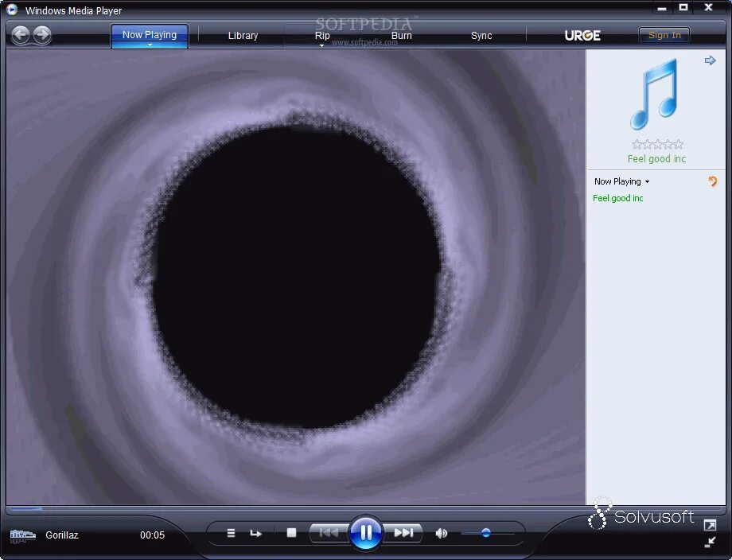Skip to the next track
Viewport: 732px width, 560px height.
pos(403,532)
